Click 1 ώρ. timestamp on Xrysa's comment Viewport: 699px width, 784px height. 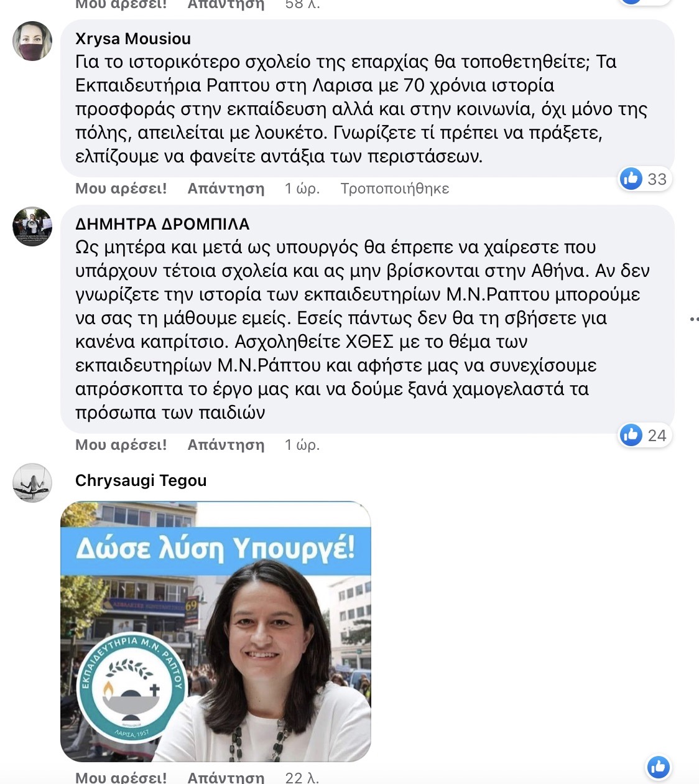(x=302, y=189)
